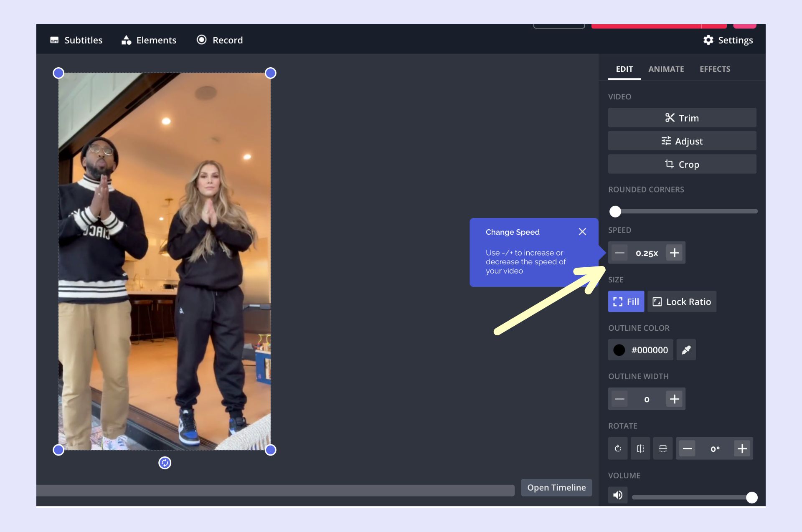This screenshot has width=802, height=532.
Task: Open Settings via gear icon
Action: (x=708, y=40)
